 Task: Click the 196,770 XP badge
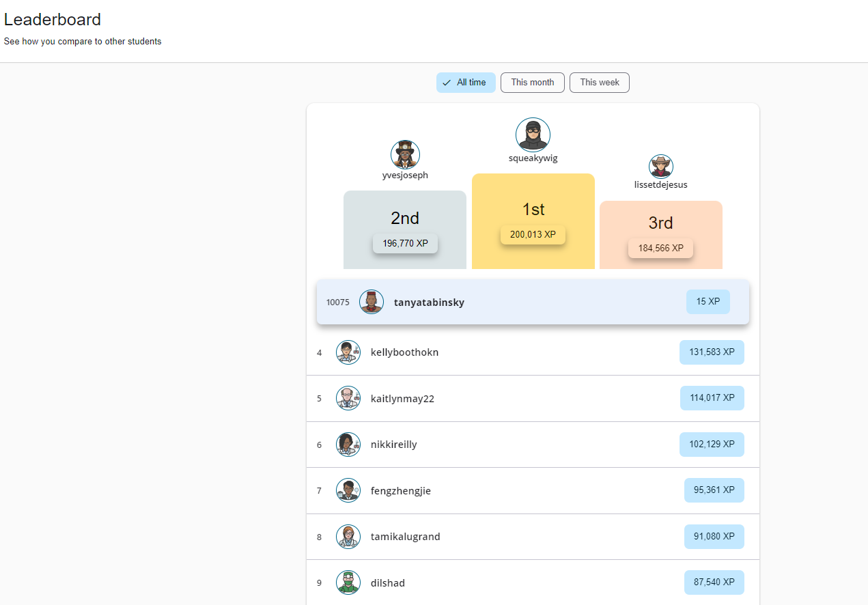pos(405,243)
